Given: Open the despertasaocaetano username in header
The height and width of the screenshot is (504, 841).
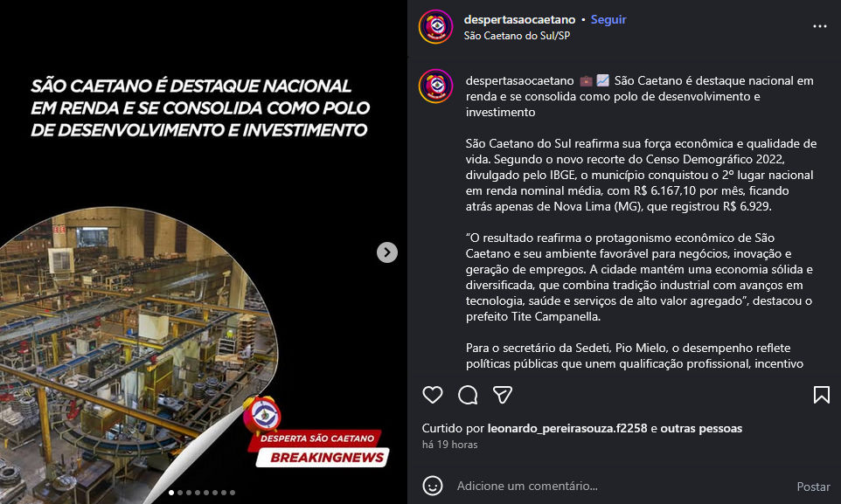Looking at the screenshot, I should click(519, 20).
